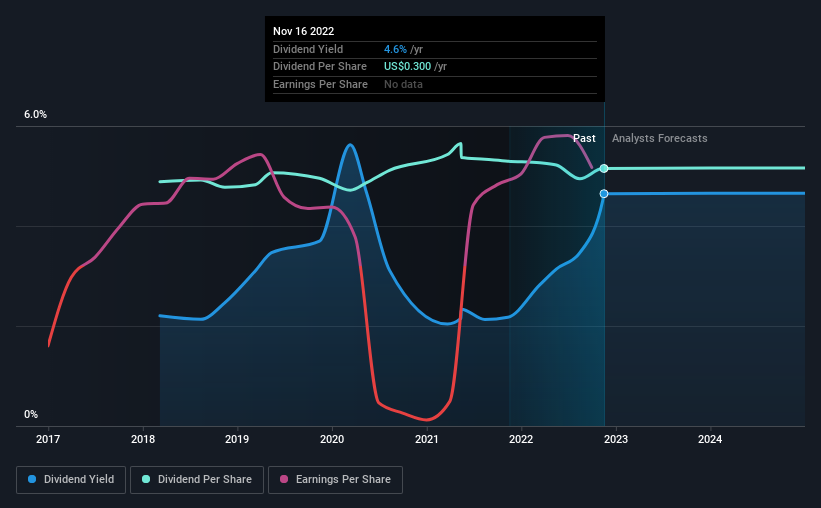Click the blue Dividend Yield legend dot
821x508 pixels.
[x=32, y=479]
